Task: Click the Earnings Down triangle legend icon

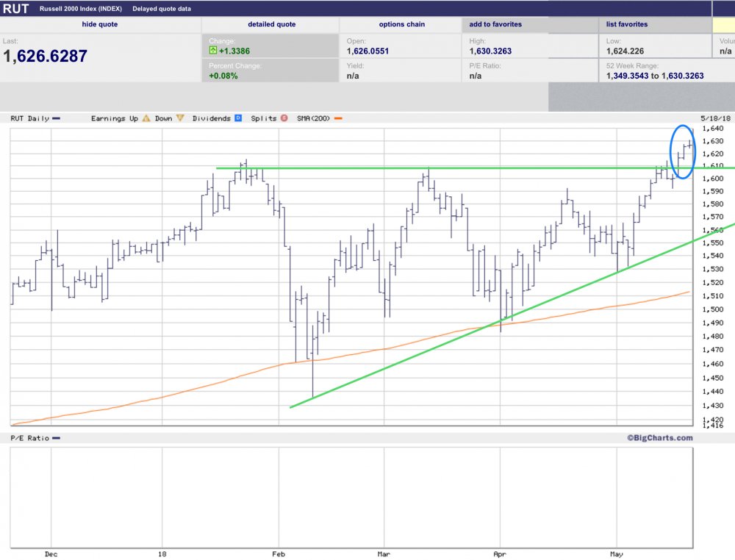Action: click(180, 118)
